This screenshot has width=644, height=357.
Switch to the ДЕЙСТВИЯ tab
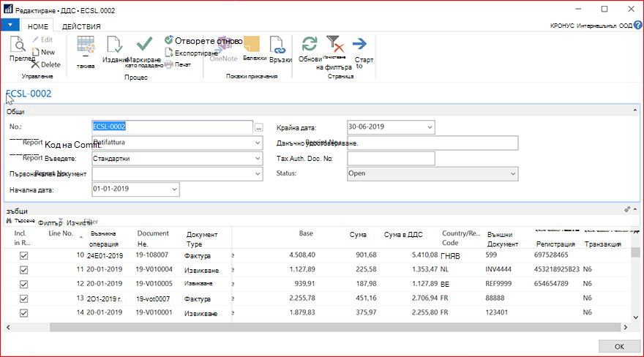81,26
